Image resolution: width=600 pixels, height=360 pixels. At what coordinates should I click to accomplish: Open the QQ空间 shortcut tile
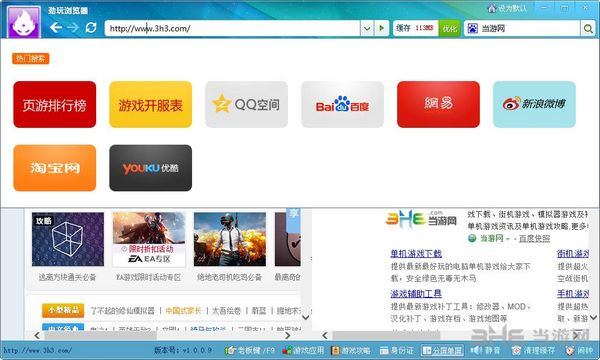pos(246,104)
